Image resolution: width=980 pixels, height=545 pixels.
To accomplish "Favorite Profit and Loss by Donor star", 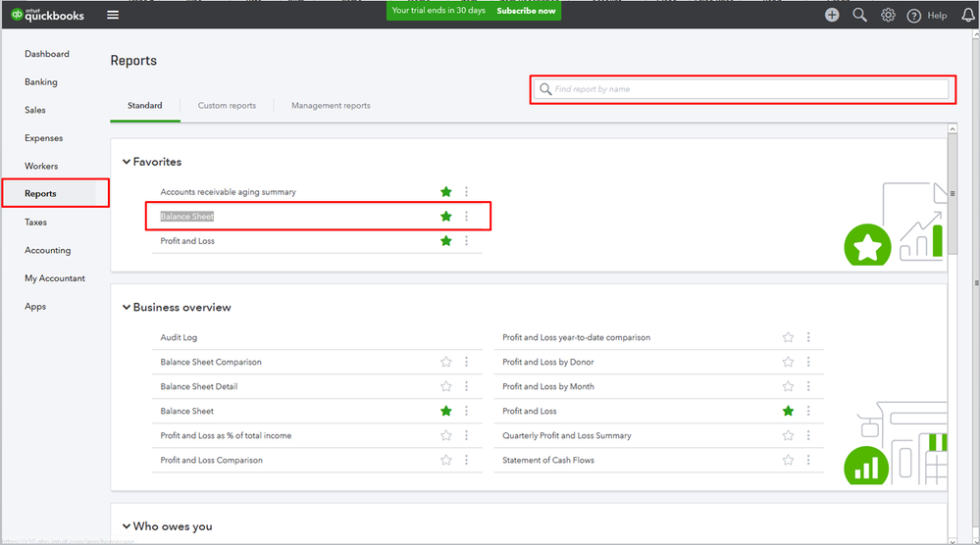I will pos(788,362).
